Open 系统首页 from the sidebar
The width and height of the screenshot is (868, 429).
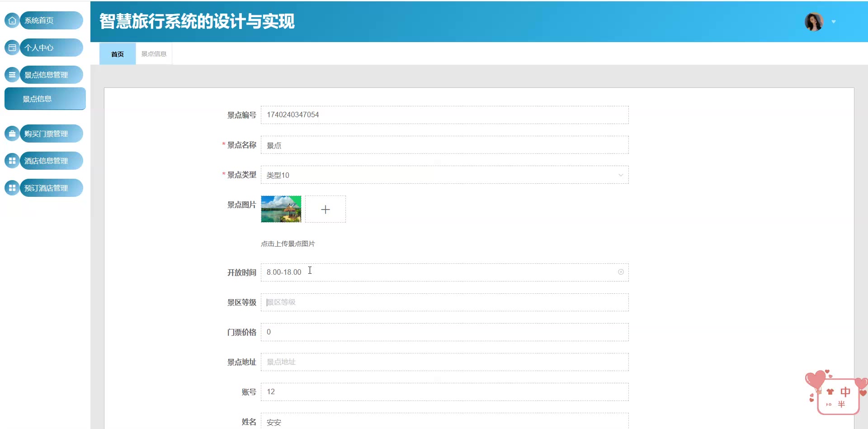52,20
